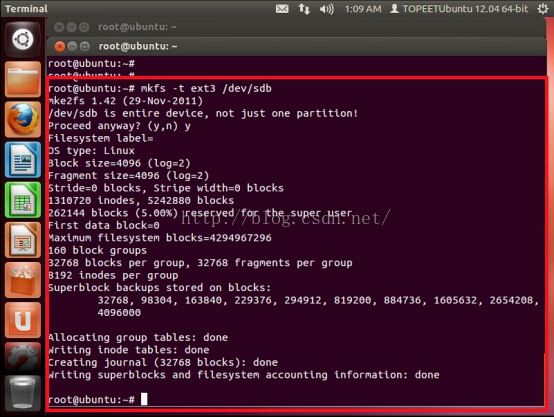Open the 1:09 AM clock menu

coord(363,9)
